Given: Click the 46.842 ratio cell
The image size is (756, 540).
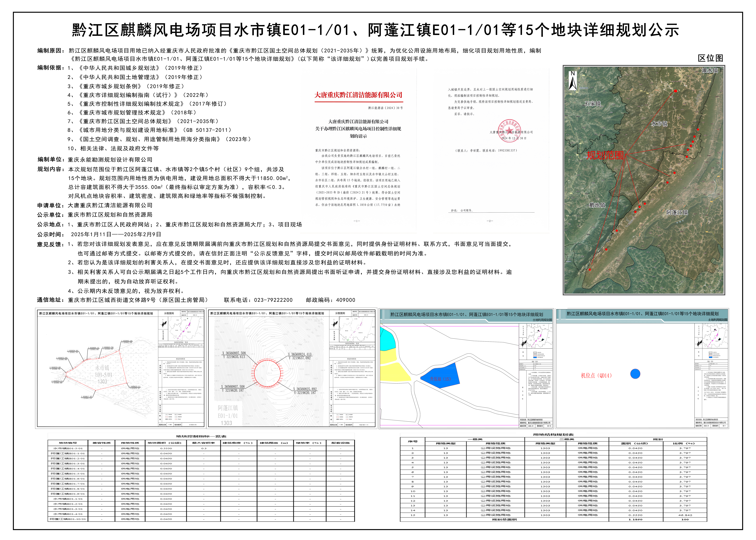Looking at the screenshot, I should [x=685, y=515].
